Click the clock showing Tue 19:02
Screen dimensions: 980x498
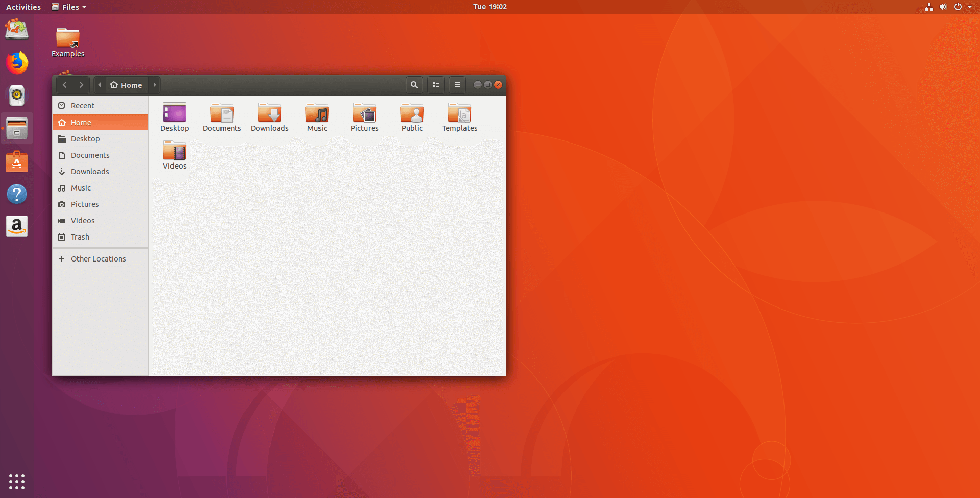(x=490, y=7)
